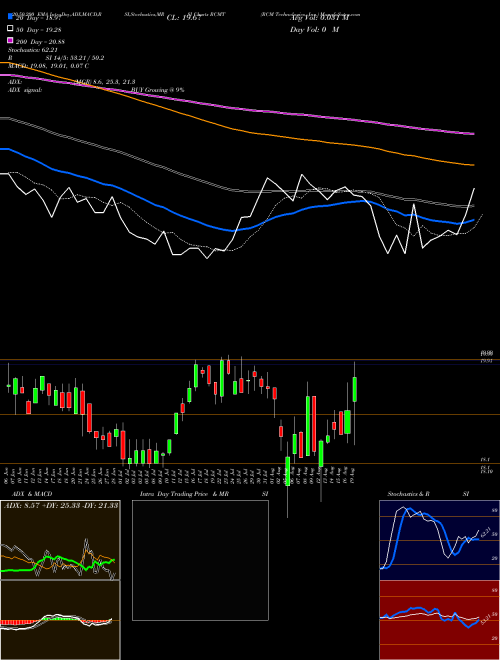Open the red RSI mini chart

click(x=439, y=620)
